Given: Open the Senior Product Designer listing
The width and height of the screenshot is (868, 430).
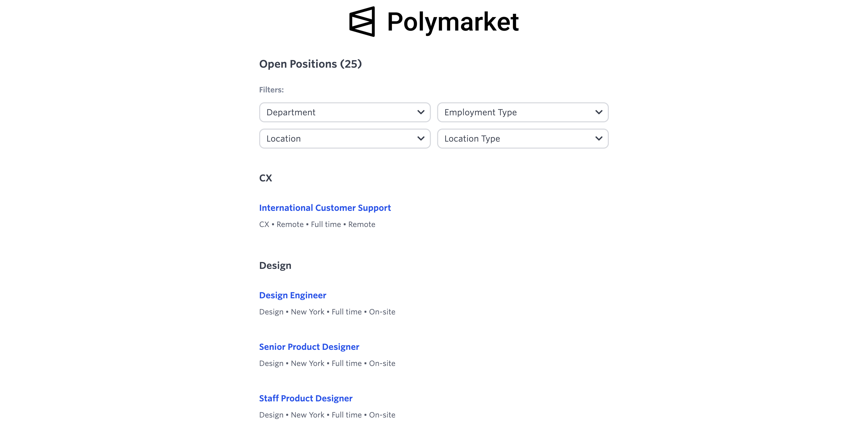Looking at the screenshot, I should point(309,347).
